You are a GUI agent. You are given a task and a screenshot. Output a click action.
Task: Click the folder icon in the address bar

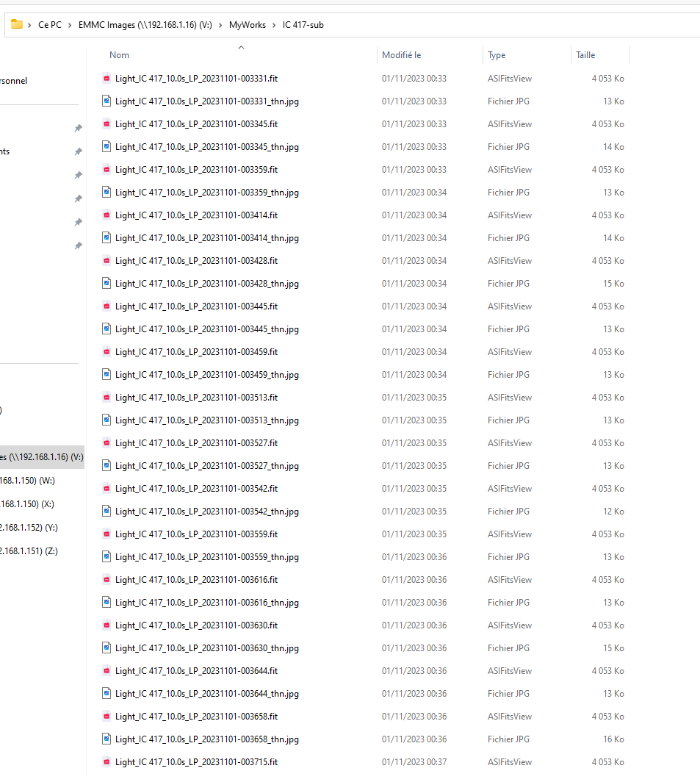pyautogui.click(x=16, y=24)
